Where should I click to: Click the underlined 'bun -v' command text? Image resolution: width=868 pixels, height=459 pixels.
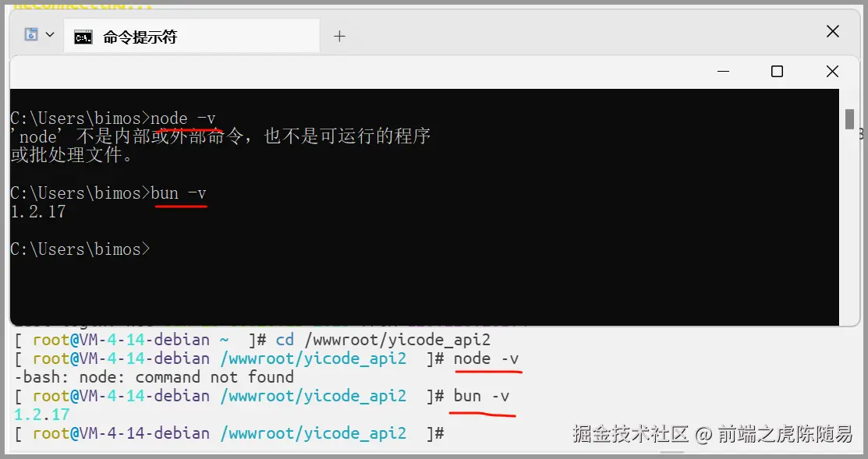tap(180, 192)
